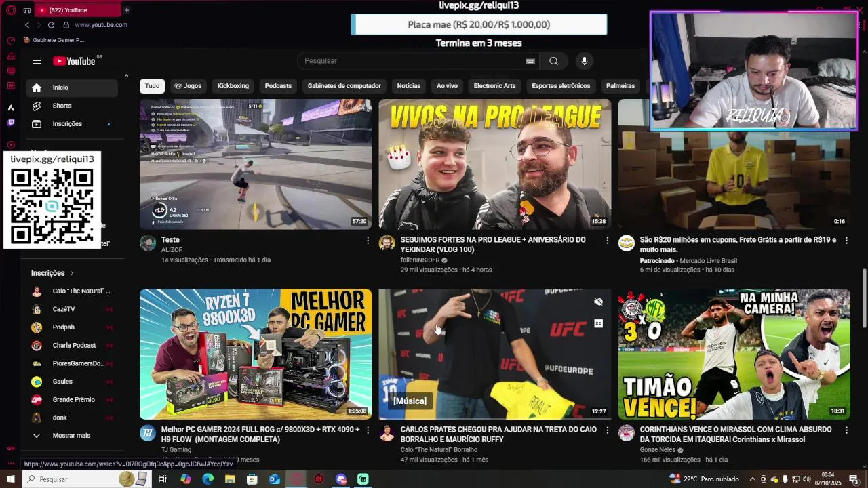This screenshot has width=868, height=488.
Task: Select the Tudo filter chip
Action: (x=153, y=86)
